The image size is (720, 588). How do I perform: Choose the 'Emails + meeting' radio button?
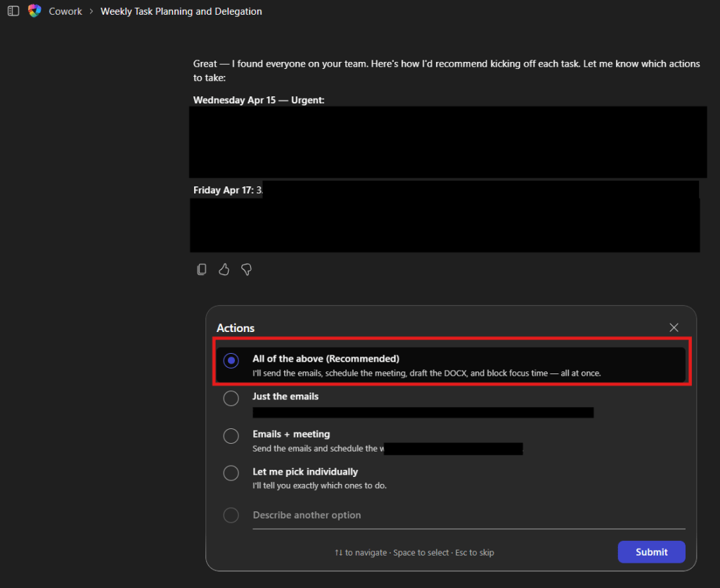coord(231,436)
